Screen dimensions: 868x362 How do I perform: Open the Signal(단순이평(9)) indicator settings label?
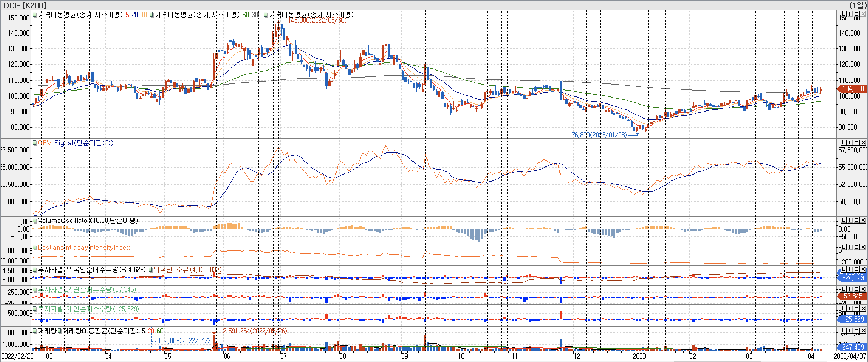click(x=83, y=143)
